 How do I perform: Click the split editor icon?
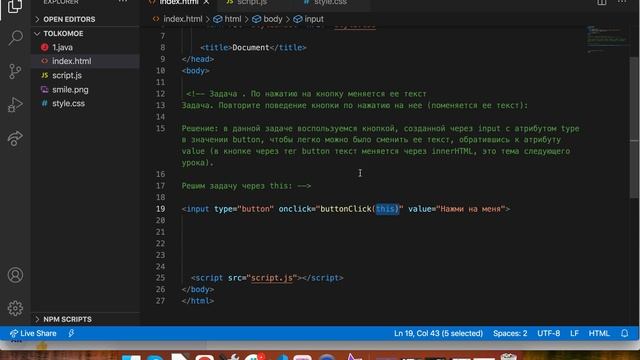point(602,2)
